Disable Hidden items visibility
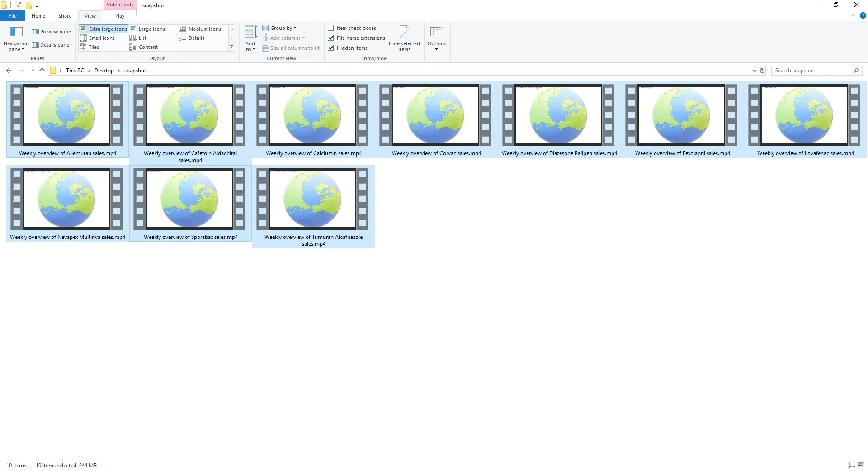Viewport: 868px width, 471px height. 331,48
